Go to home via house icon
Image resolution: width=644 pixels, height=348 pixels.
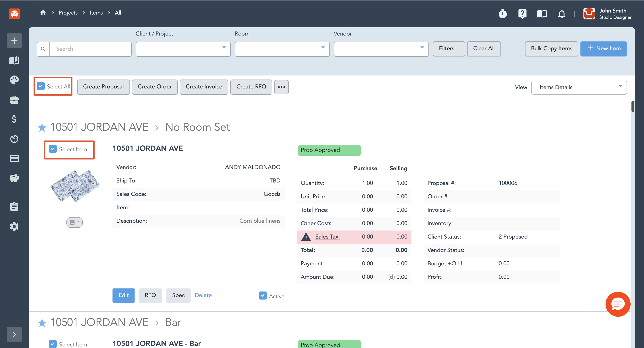pyautogui.click(x=43, y=13)
